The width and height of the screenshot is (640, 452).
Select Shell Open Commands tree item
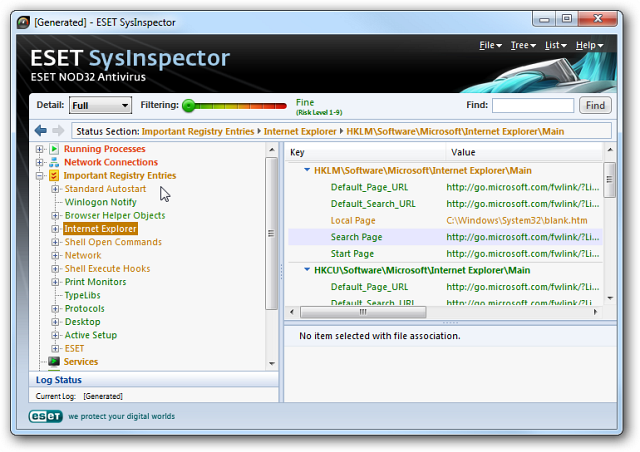pos(113,242)
